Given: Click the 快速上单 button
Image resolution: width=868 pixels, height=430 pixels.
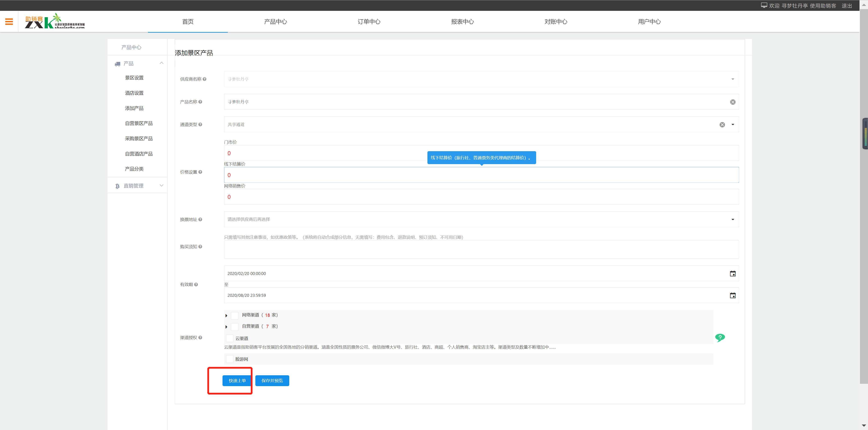Looking at the screenshot, I should click(237, 381).
